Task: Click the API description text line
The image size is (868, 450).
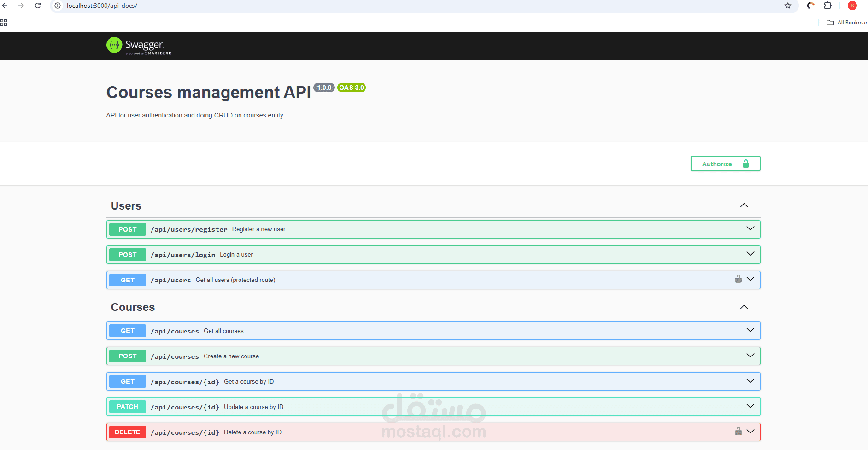Action: point(195,115)
